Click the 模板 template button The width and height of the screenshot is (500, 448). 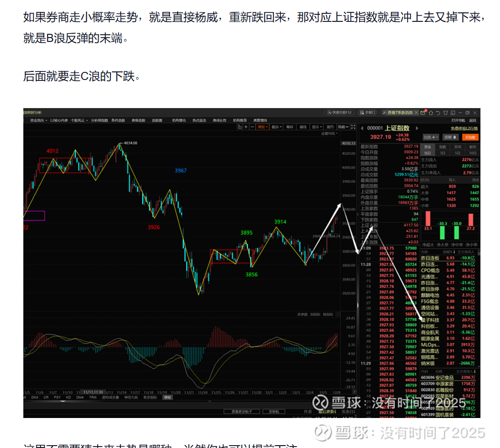(x=168, y=398)
